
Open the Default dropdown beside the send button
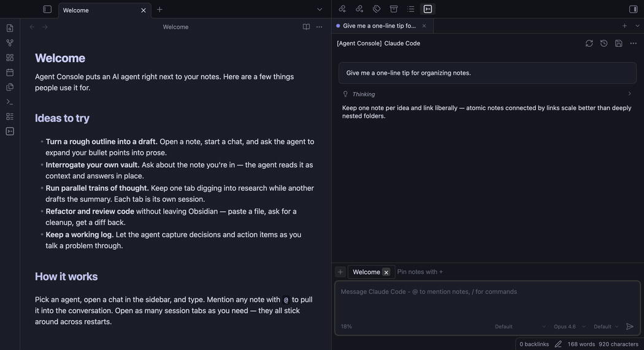point(606,327)
